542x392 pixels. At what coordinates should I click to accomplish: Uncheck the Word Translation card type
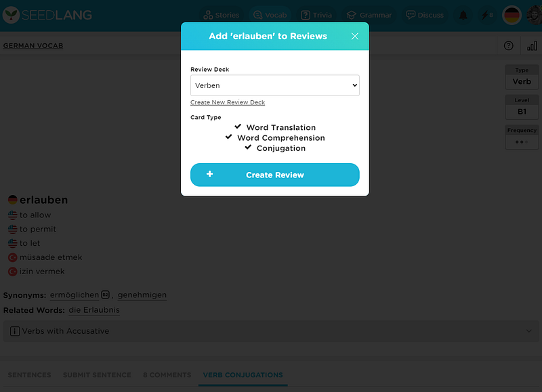(238, 127)
